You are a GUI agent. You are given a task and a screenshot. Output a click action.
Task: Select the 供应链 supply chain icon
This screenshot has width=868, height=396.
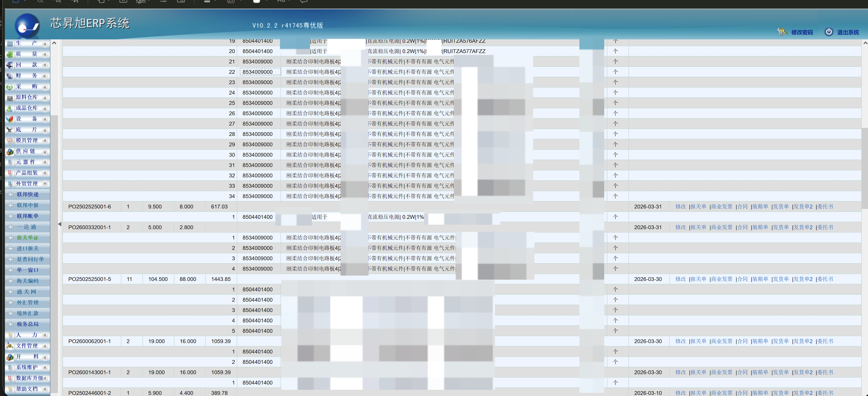[10, 151]
